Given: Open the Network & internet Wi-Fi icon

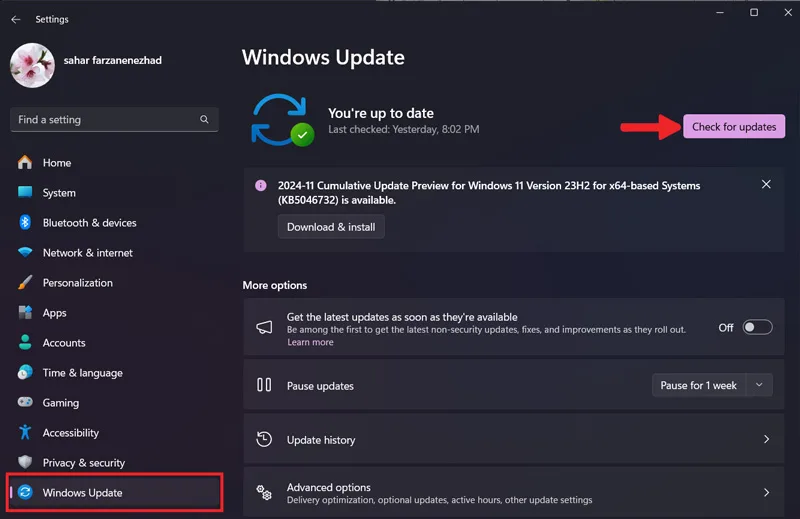Looking at the screenshot, I should [25, 252].
